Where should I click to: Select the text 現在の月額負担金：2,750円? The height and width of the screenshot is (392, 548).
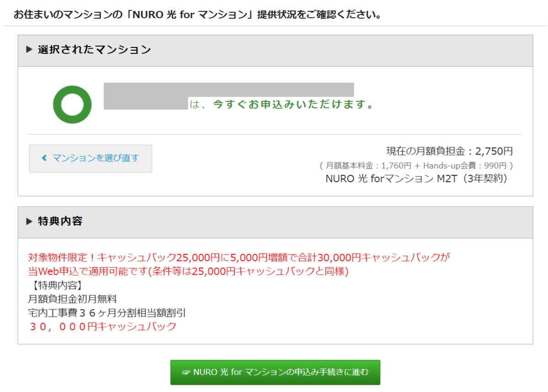coord(450,151)
